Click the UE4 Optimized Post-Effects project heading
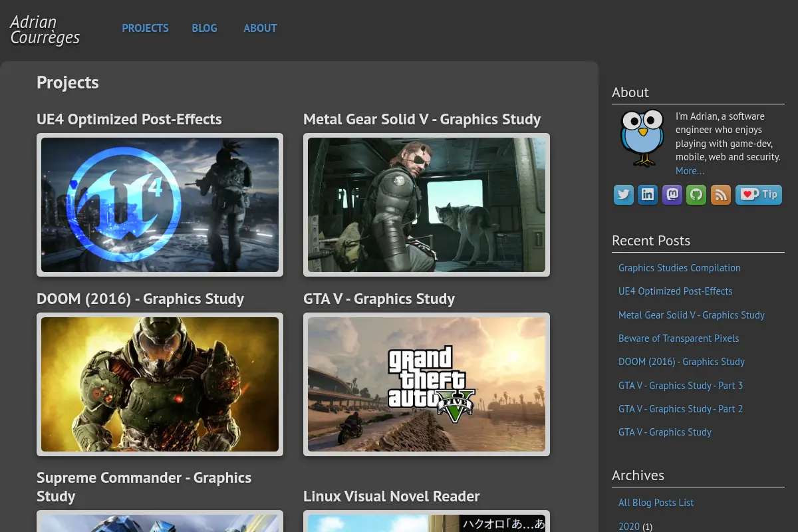 pos(129,120)
